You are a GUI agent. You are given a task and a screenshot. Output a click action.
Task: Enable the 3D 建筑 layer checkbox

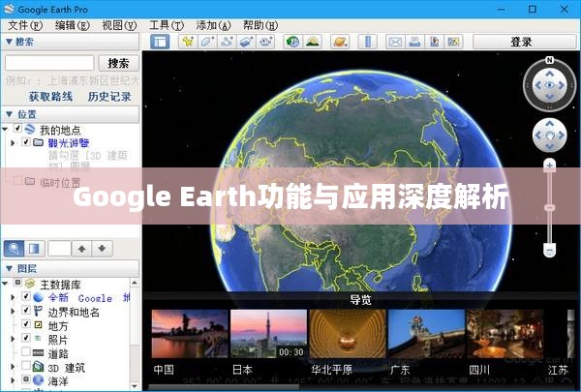click(x=26, y=365)
